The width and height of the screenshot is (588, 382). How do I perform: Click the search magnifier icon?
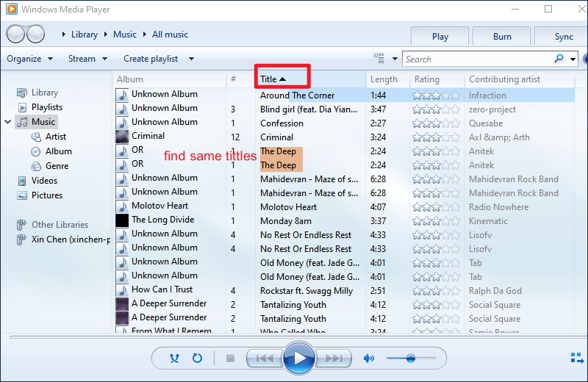click(559, 59)
